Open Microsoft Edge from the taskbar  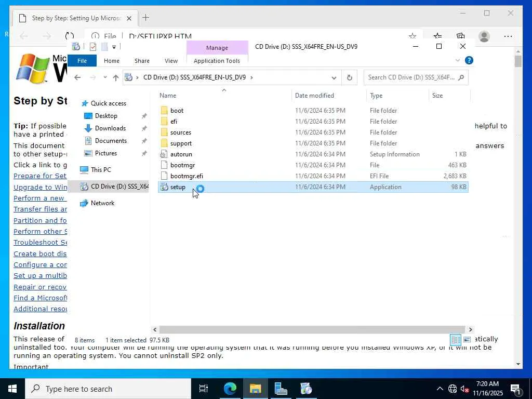click(x=230, y=389)
